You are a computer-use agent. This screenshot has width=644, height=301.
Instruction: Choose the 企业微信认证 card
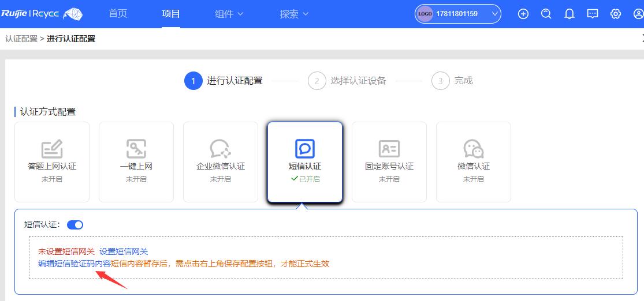click(221, 161)
